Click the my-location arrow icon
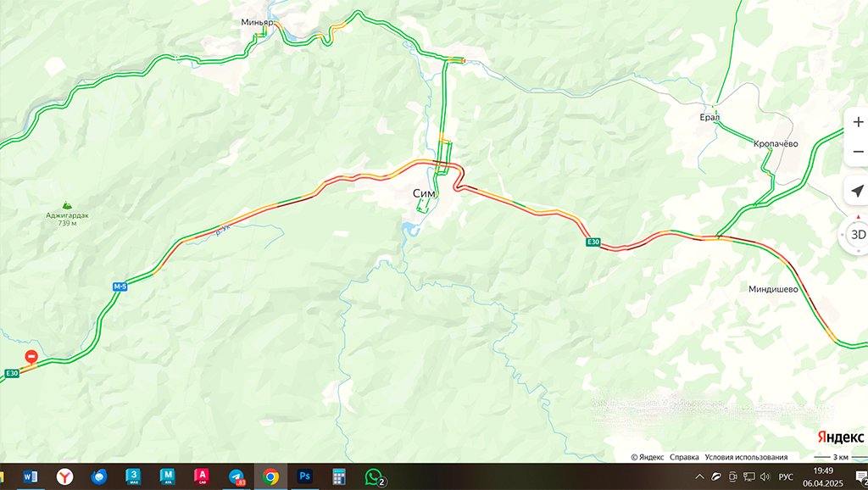 click(x=858, y=191)
